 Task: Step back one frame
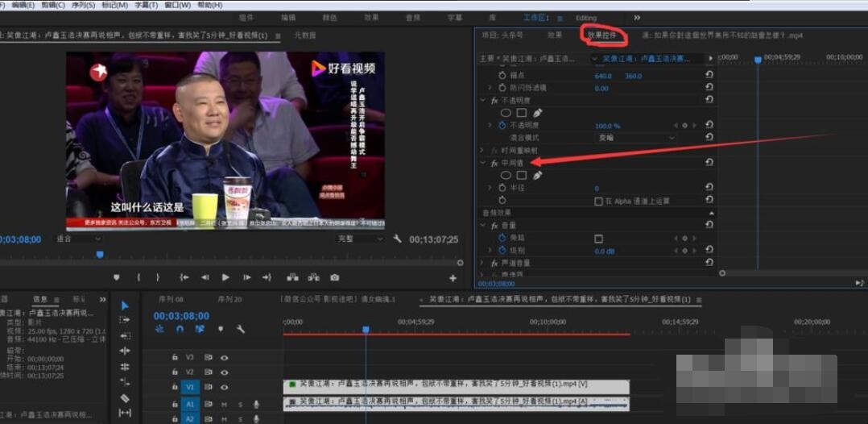coord(205,277)
